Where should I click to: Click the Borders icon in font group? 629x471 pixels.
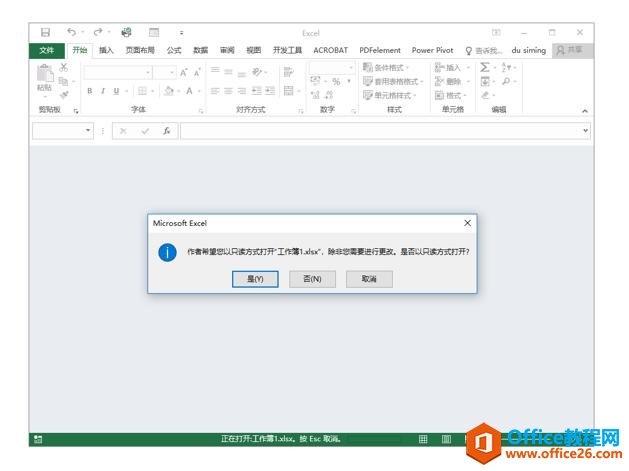point(142,91)
